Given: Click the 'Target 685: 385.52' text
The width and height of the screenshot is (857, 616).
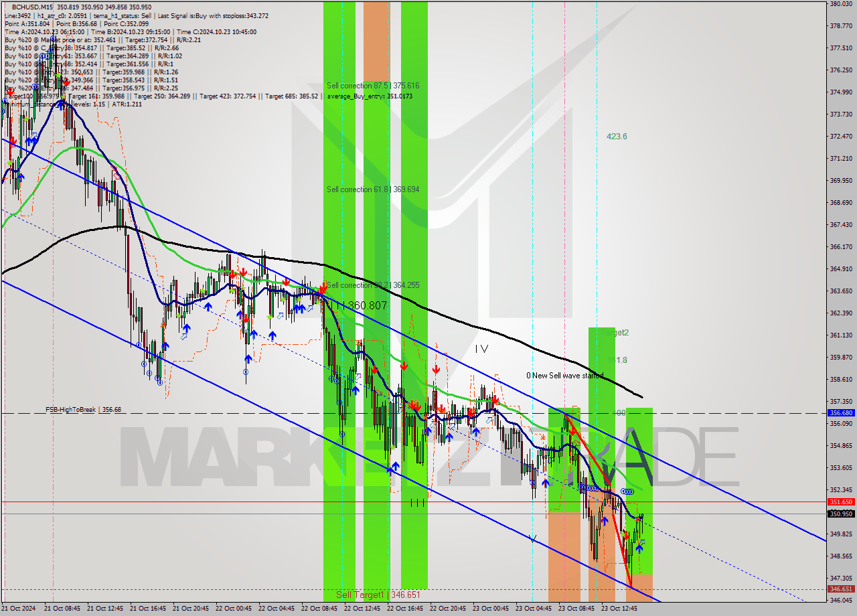Looking at the screenshot, I should coord(292,96).
